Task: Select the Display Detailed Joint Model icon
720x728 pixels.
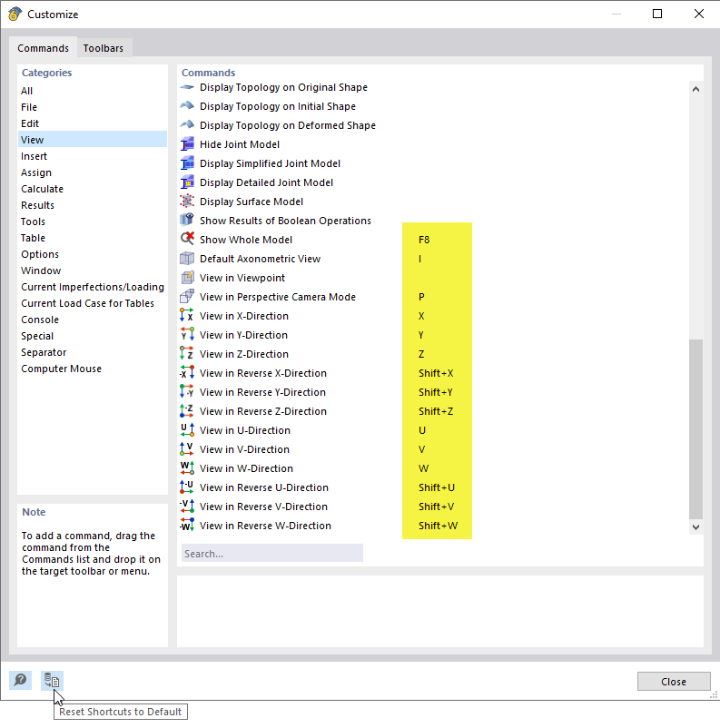Action: pyautogui.click(x=187, y=182)
